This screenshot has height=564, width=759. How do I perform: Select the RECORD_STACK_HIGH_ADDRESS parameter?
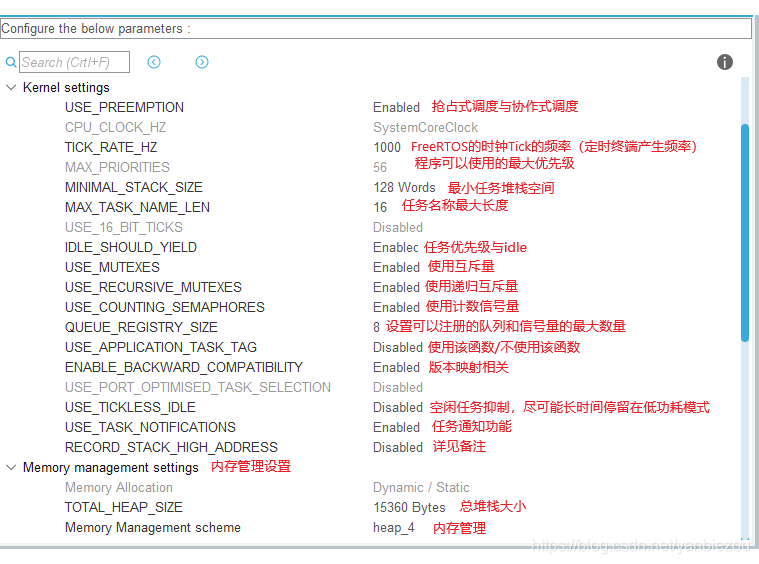pos(171,447)
